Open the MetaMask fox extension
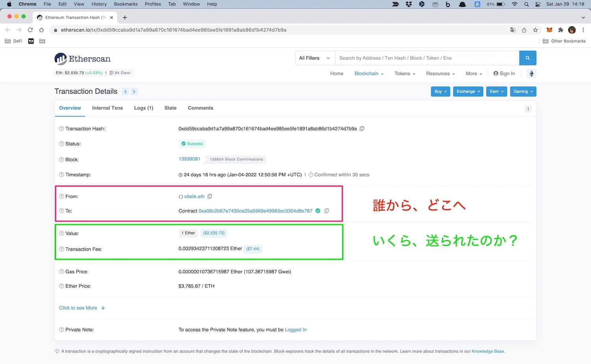Viewport: 591px width, 364px height. coord(549,30)
